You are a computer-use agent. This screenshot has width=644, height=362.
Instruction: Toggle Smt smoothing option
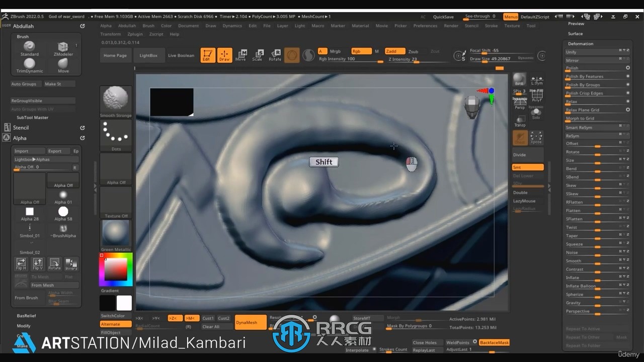[x=528, y=167]
